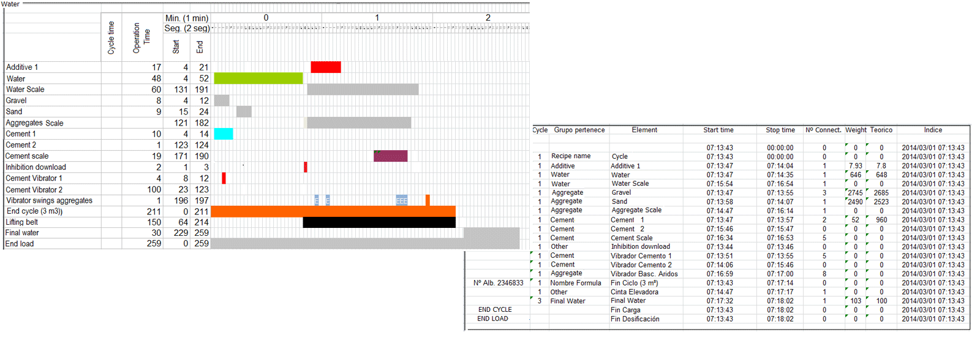Click the 'Lifting belt' row label
This screenshot has height=340, width=980.
(22, 222)
